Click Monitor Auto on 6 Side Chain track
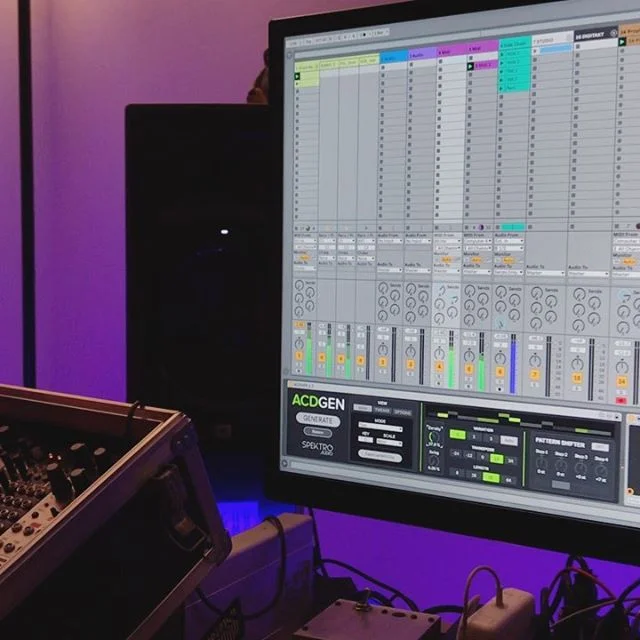 pos(508,261)
